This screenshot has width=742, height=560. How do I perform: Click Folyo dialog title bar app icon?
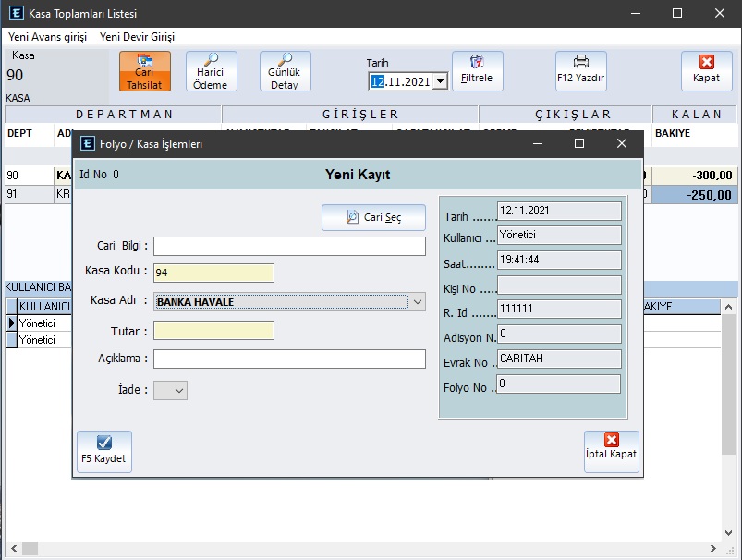(87, 143)
